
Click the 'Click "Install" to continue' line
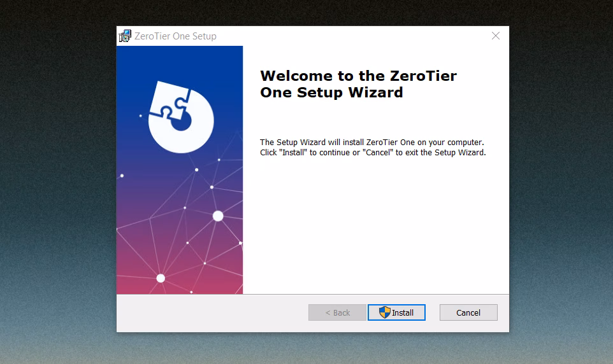click(x=373, y=152)
